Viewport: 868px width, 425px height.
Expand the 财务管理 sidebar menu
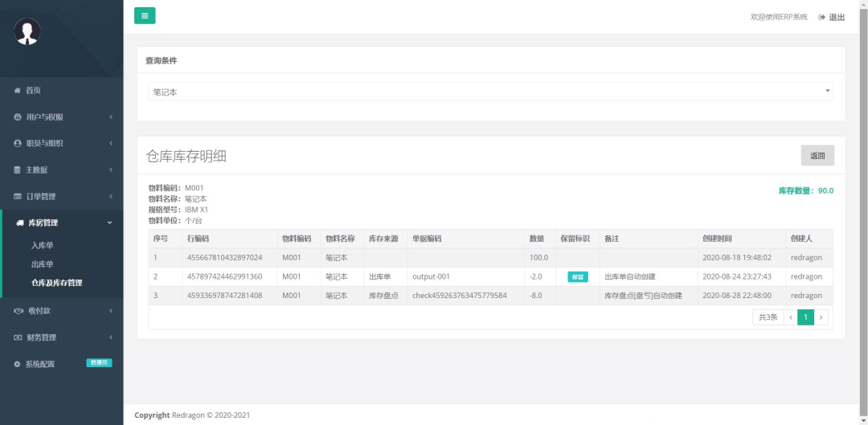61,337
